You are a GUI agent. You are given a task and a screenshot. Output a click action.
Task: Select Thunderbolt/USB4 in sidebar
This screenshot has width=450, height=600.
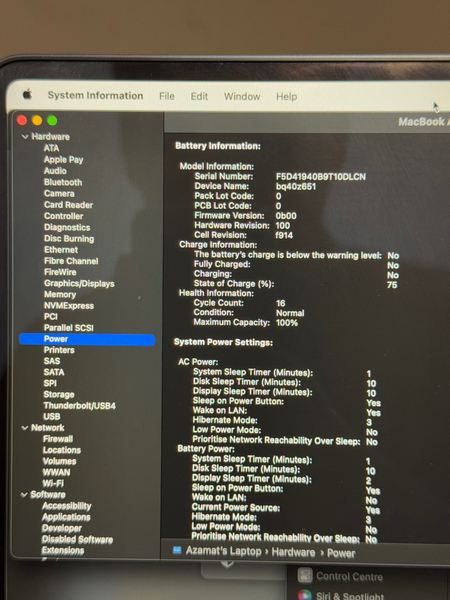point(80,406)
